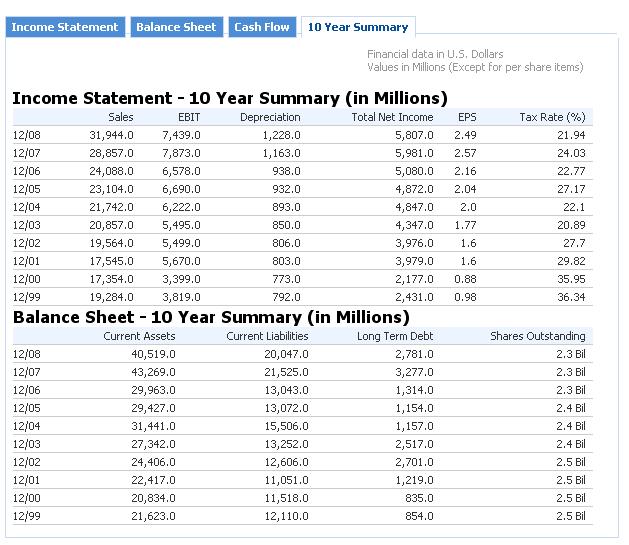Select the 10 Year Summary tab
The width and height of the screenshot is (629, 545).
coord(358,27)
